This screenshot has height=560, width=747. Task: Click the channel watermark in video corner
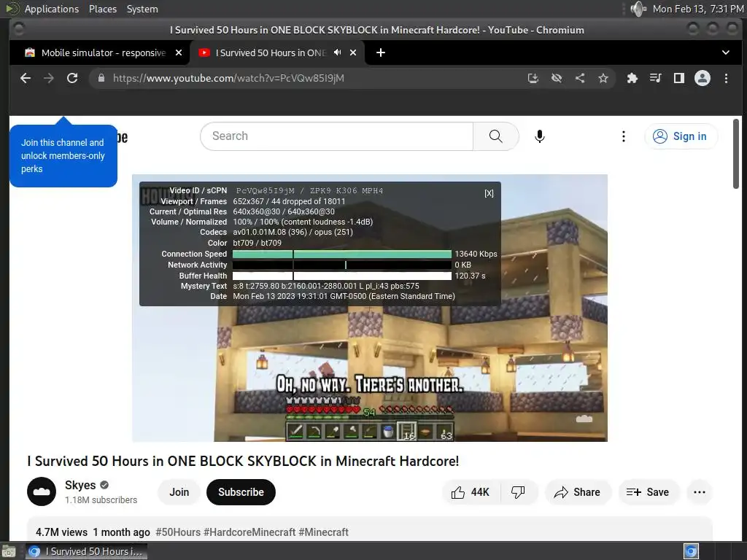pyautogui.click(x=584, y=419)
